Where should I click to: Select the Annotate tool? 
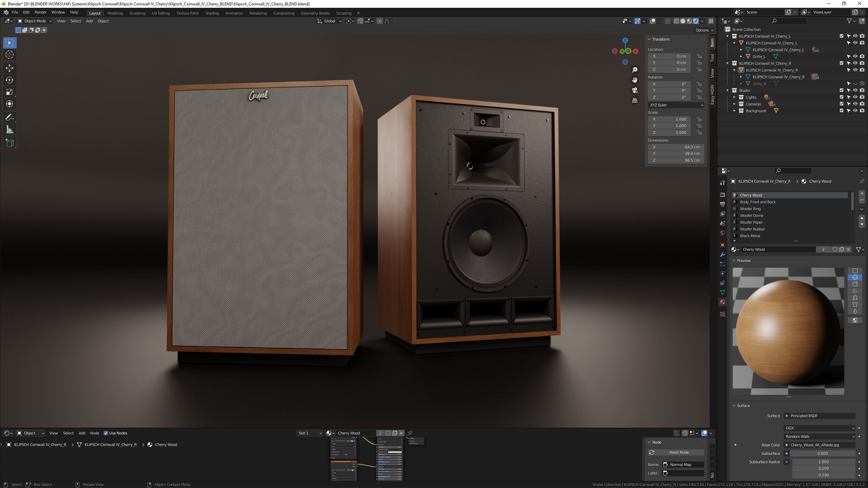click(x=9, y=118)
